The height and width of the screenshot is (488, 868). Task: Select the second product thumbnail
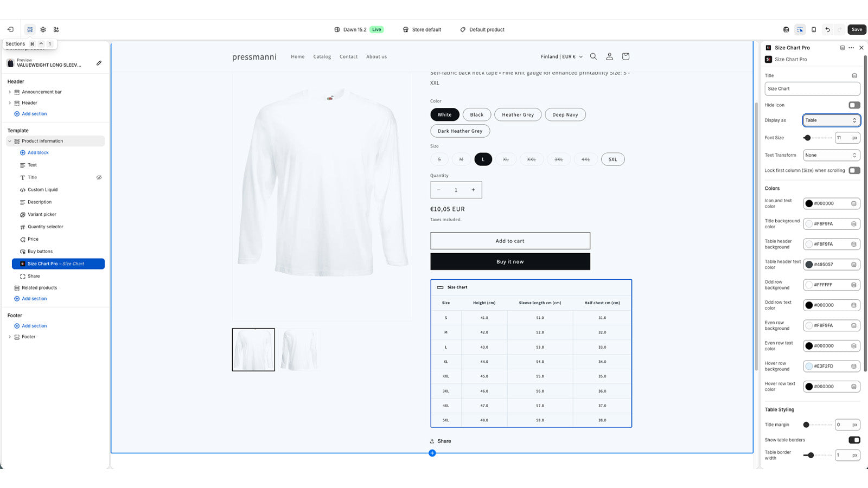(299, 349)
